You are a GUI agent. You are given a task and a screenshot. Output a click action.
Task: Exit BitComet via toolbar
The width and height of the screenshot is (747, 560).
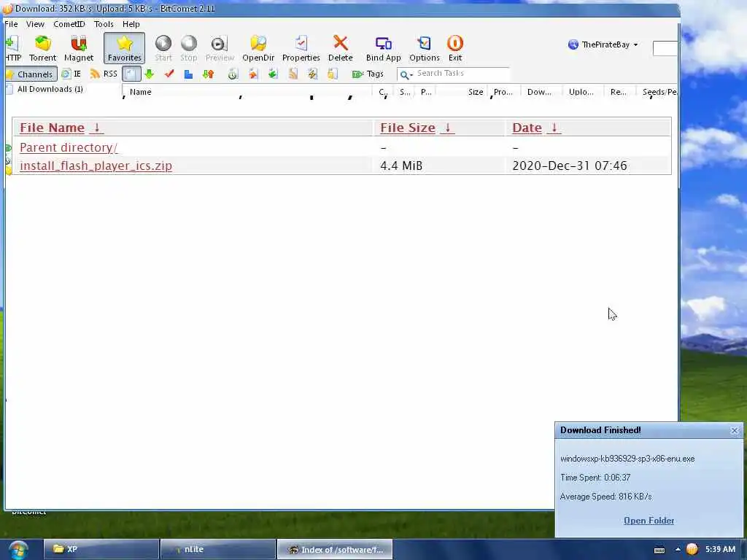[x=455, y=49]
